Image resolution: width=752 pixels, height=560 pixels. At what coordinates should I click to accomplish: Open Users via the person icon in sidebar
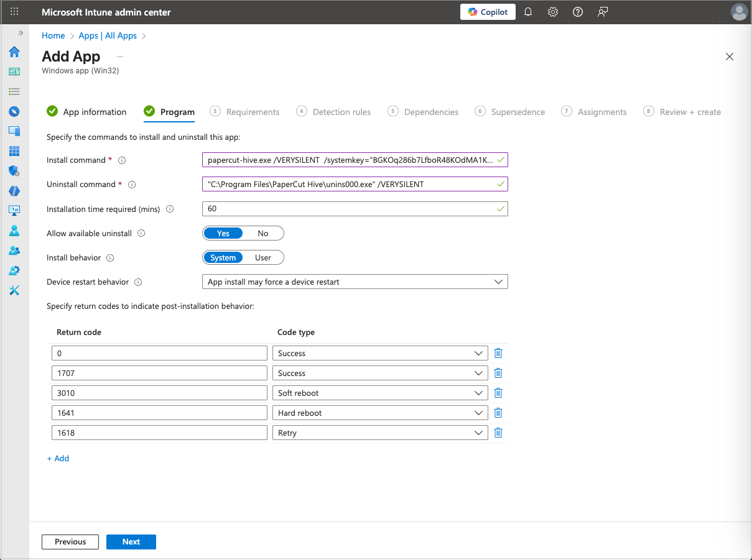pyautogui.click(x=14, y=231)
